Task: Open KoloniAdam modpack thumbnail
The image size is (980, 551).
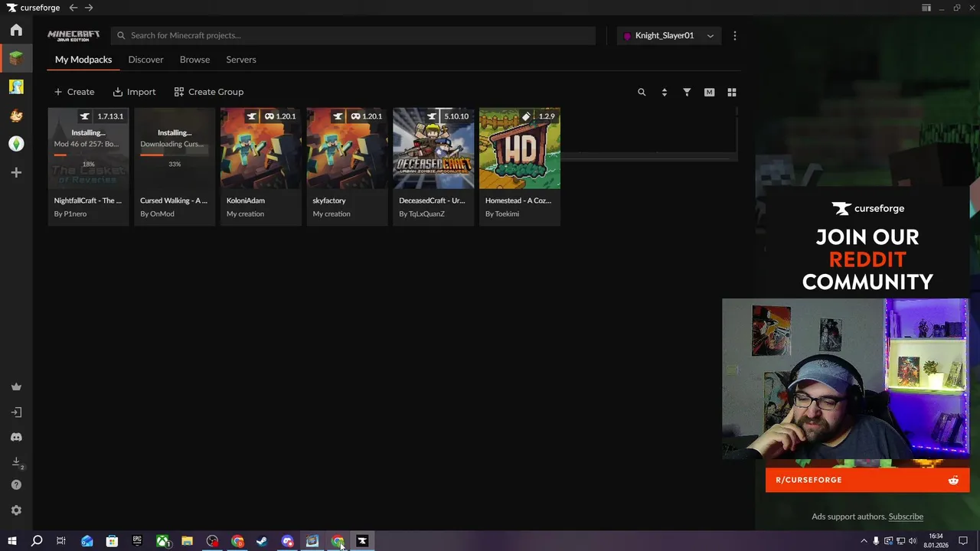Action: click(x=261, y=148)
